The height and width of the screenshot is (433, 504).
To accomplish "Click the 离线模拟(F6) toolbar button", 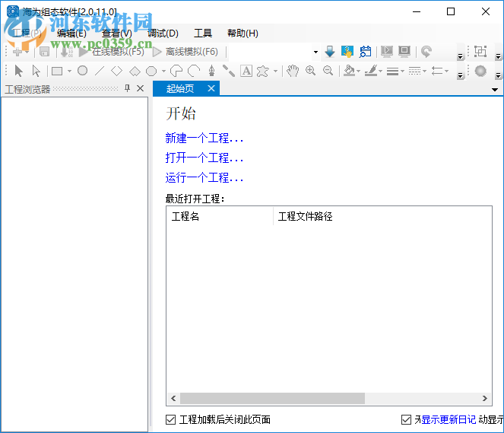I will (185, 52).
